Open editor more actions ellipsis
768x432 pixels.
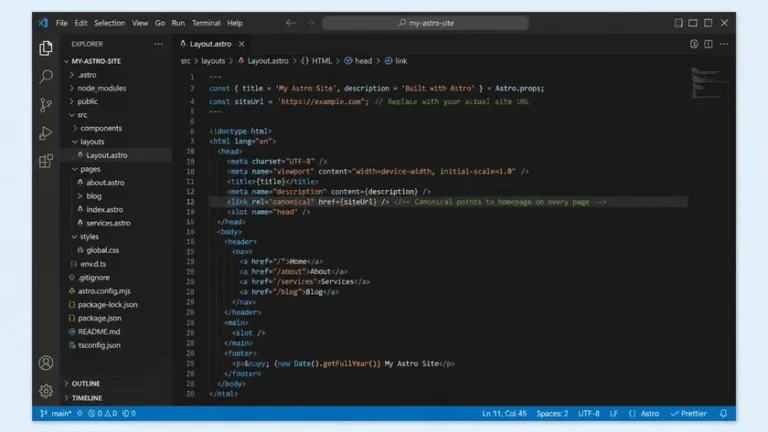[x=724, y=44]
